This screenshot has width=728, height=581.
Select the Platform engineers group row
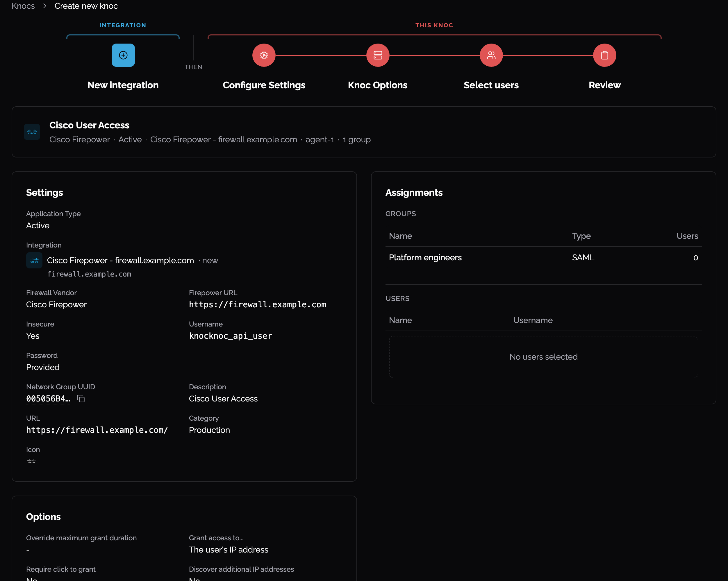[543, 257]
